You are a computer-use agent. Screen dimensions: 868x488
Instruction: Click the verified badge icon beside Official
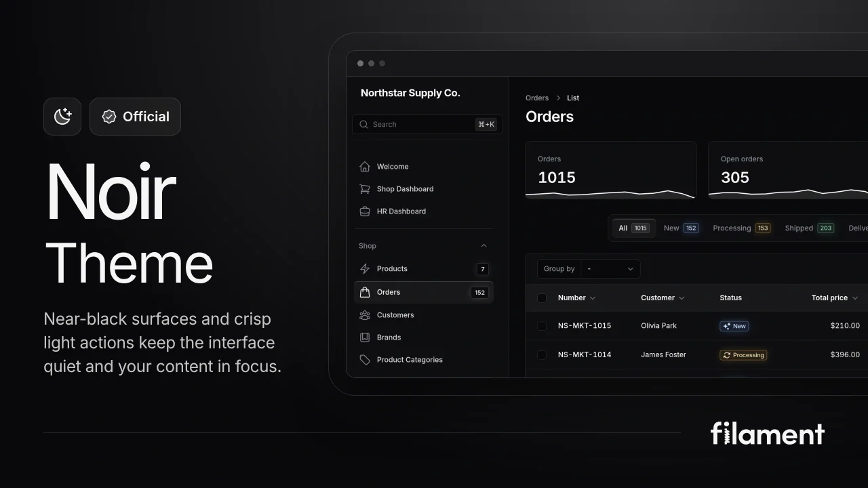pyautogui.click(x=109, y=117)
